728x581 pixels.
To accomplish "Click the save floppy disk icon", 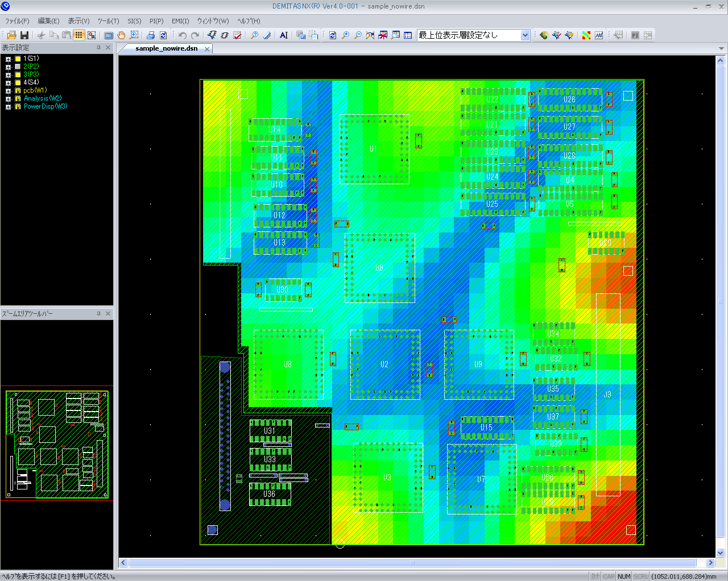I will 24,35.
